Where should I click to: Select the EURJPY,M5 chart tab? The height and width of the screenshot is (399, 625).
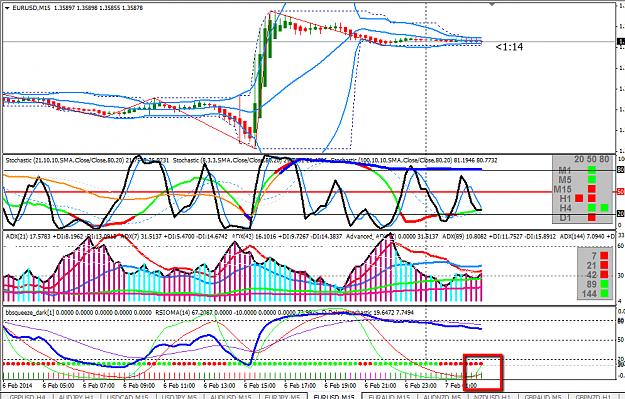282,397
